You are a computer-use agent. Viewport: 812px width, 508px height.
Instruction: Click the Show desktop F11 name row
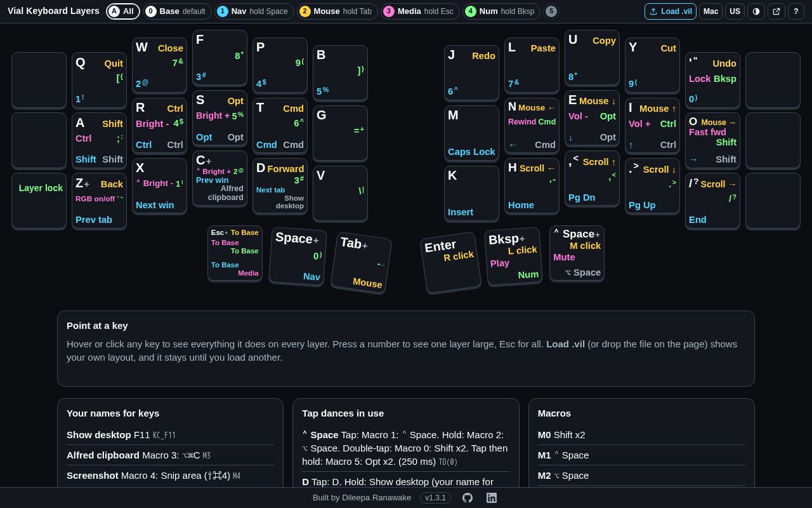pyautogui.click(x=170, y=435)
